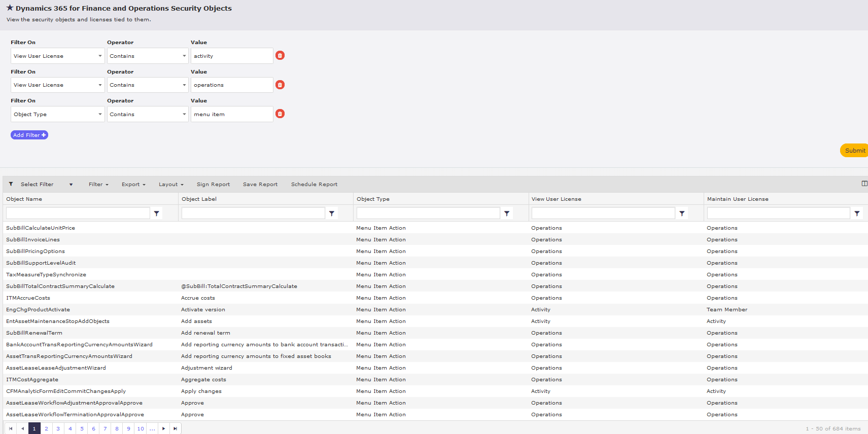Screen dimensions: 868x434
Task: Sort by Object Name column header
Action: point(24,199)
